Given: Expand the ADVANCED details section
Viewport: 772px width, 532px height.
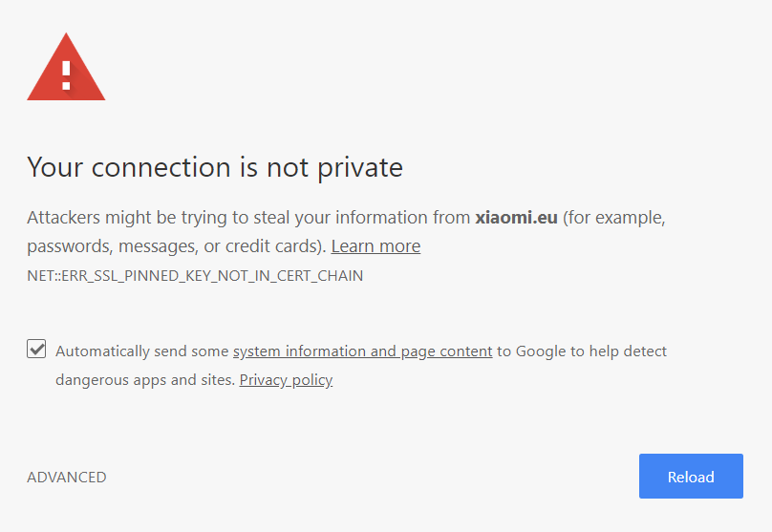Looking at the screenshot, I should (x=67, y=477).
